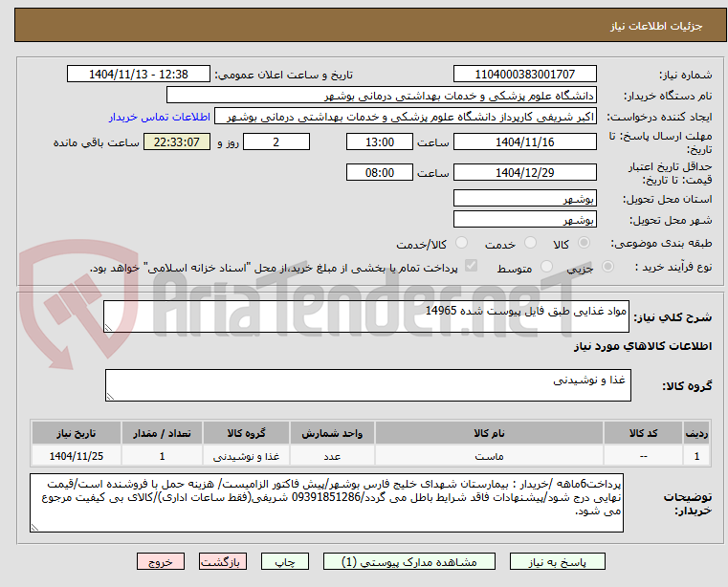Click the remaining days field showing 2
The height and width of the screenshot is (587, 728).
point(276,142)
